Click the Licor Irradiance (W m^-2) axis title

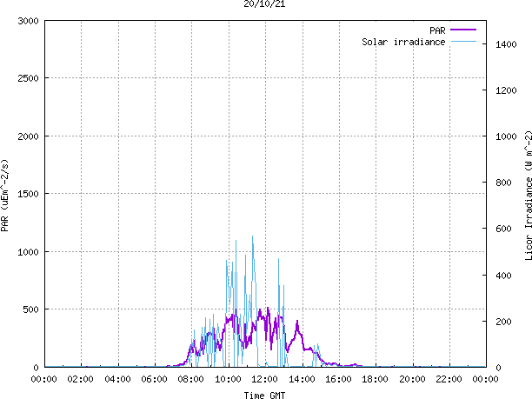(x=529, y=196)
